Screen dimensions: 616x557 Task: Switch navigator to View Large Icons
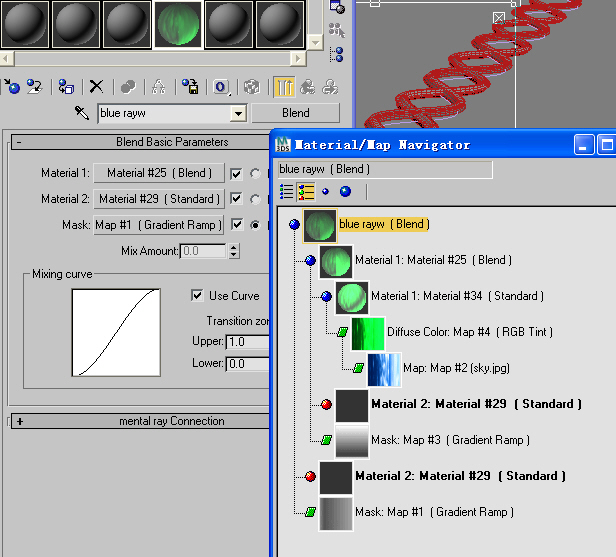pos(345,192)
